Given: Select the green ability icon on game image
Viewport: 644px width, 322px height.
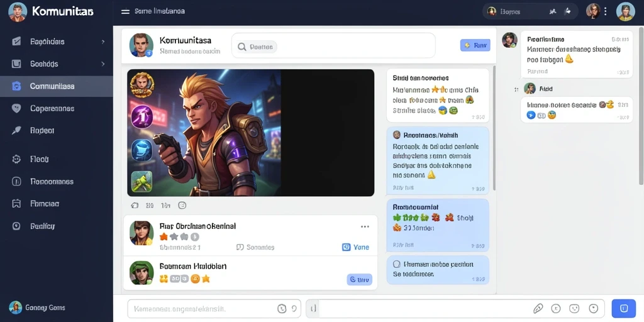Looking at the screenshot, I should [x=142, y=181].
